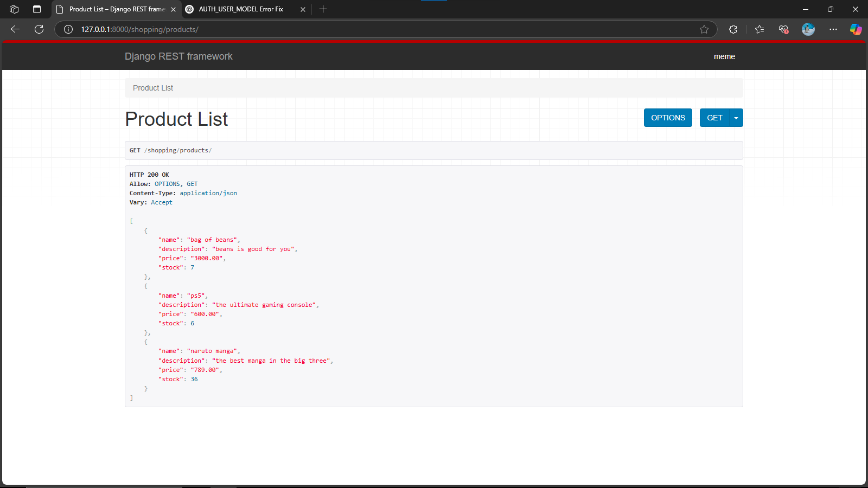The height and width of the screenshot is (488, 868).
Task: Open a new browser tab
Action: 323,9
